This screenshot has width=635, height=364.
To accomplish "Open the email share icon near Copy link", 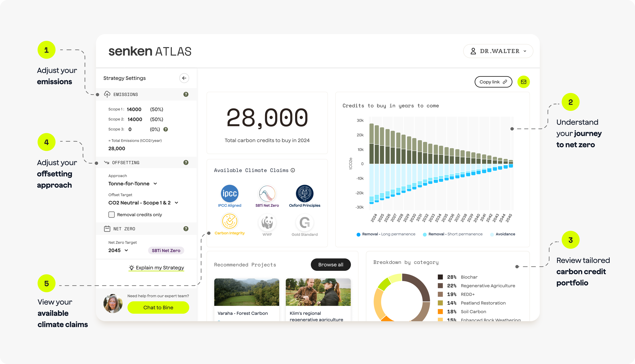I will pyautogui.click(x=524, y=82).
